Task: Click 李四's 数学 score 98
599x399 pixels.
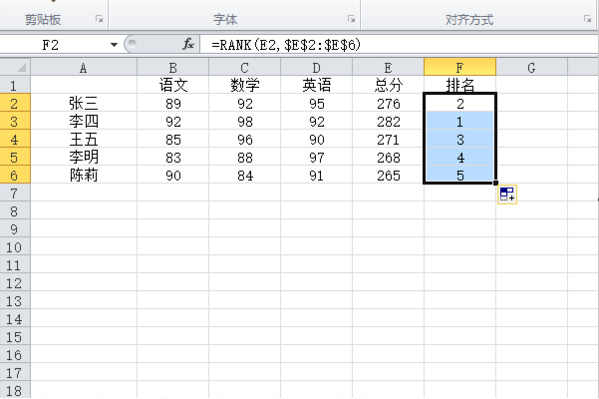Action: coord(244,121)
